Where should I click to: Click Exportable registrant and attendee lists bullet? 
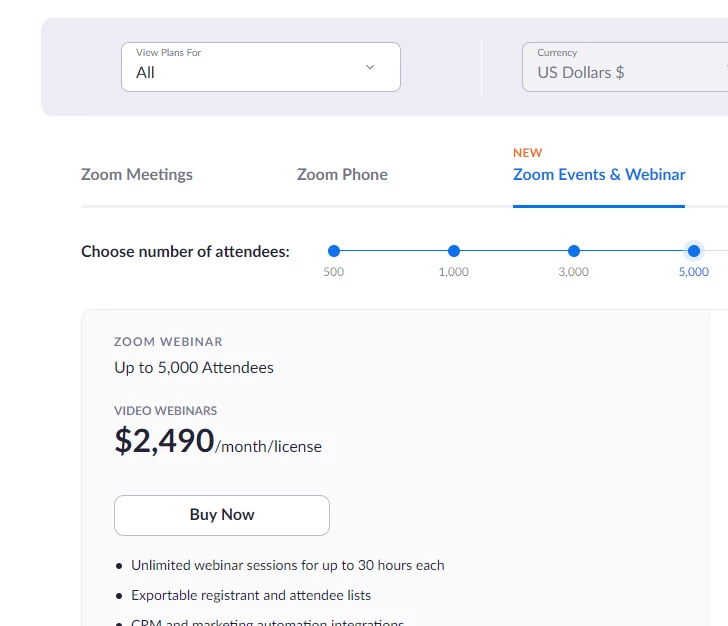(251, 595)
